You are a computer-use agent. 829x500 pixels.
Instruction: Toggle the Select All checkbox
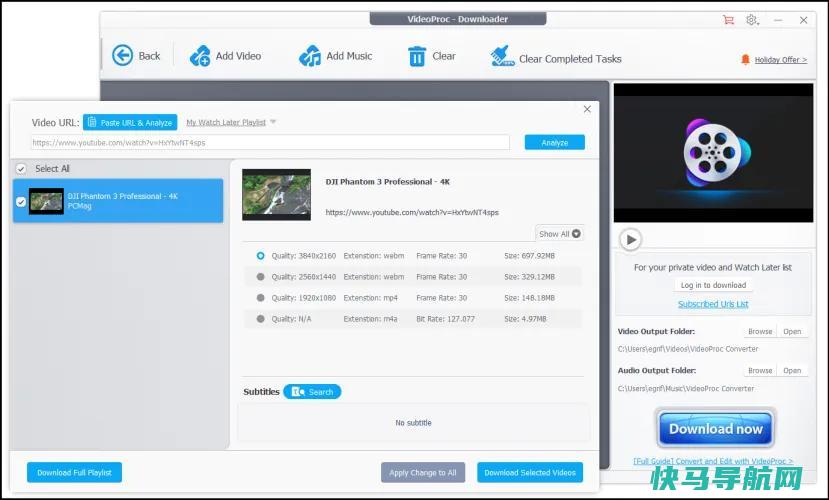point(21,169)
